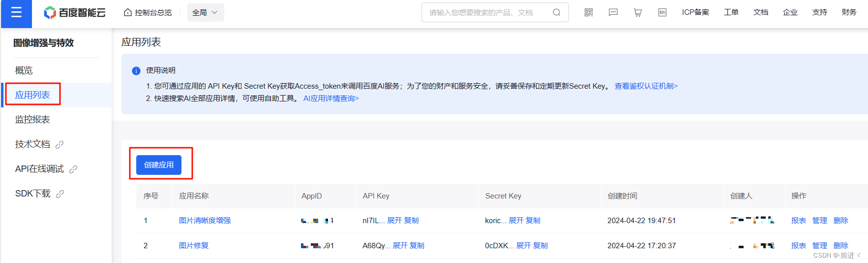
Task: Open the shopping cart icon
Action: click(638, 12)
